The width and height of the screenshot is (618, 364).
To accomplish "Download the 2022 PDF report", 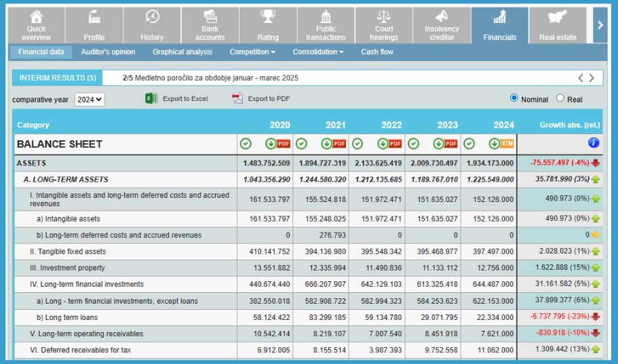I will point(390,144).
